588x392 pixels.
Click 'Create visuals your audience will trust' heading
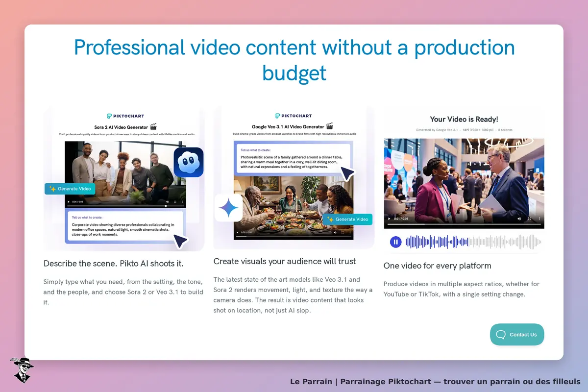point(285,262)
